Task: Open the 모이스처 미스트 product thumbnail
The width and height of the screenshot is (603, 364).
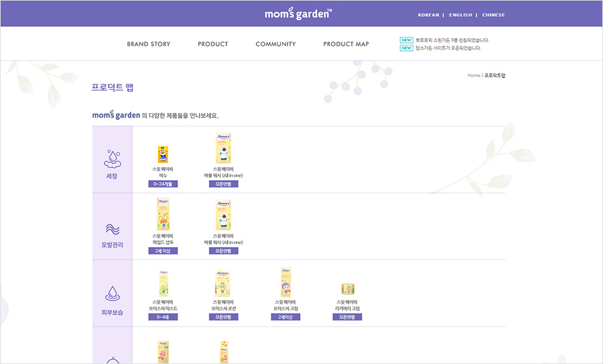Action: (x=163, y=283)
